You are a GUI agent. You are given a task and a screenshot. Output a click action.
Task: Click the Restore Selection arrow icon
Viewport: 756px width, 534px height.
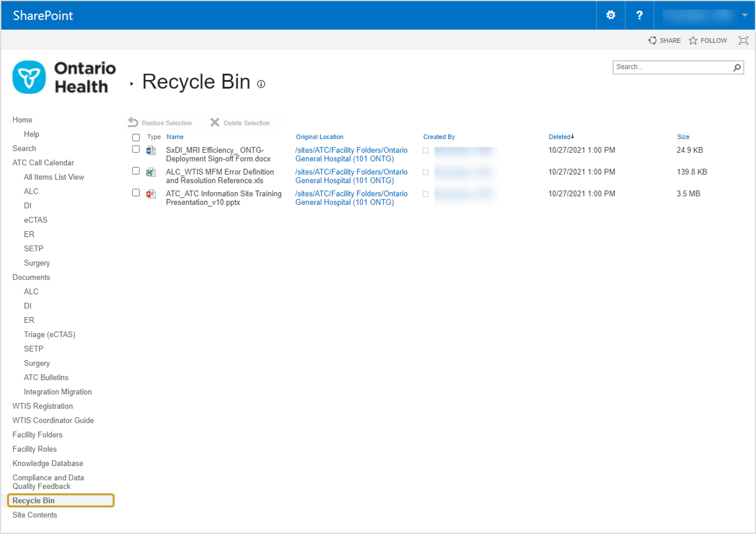tap(133, 122)
